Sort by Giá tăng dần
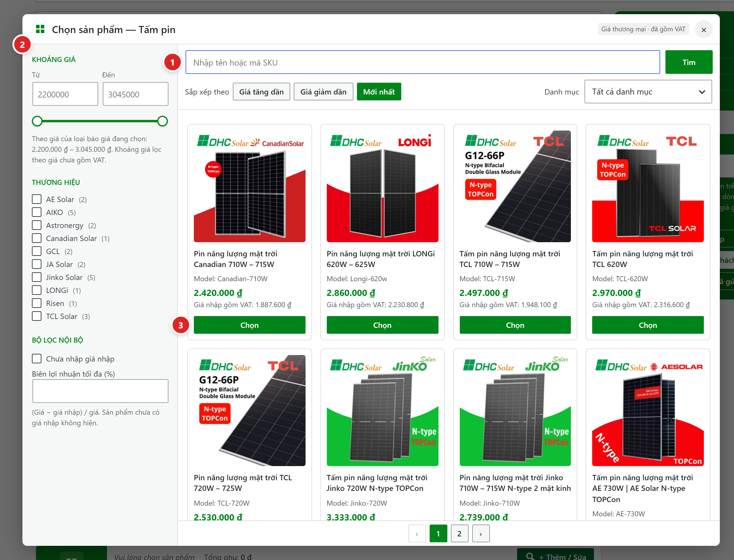 [262, 92]
